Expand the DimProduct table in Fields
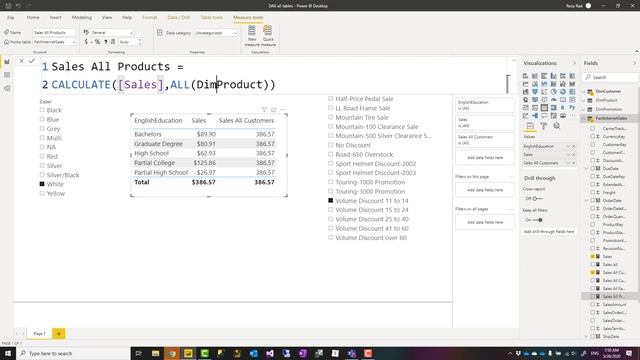Screen dimensions: 640x360 (584, 100)
